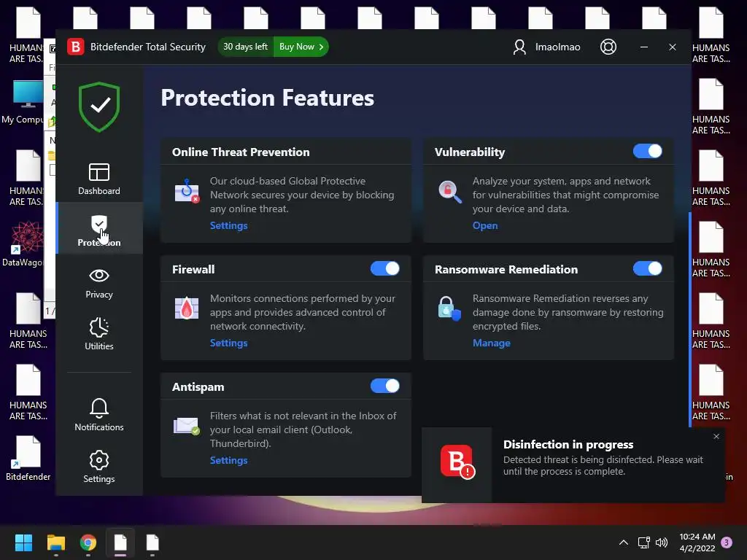Click the Antispam envelope icon
Image resolution: width=747 pixels, height=560 pixels.
186,426
